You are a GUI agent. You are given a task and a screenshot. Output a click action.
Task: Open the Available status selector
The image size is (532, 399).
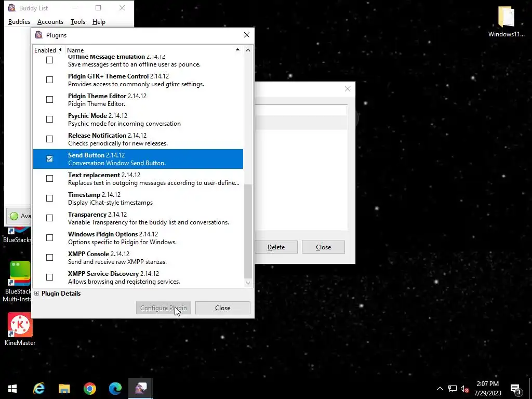coord(19,216)
